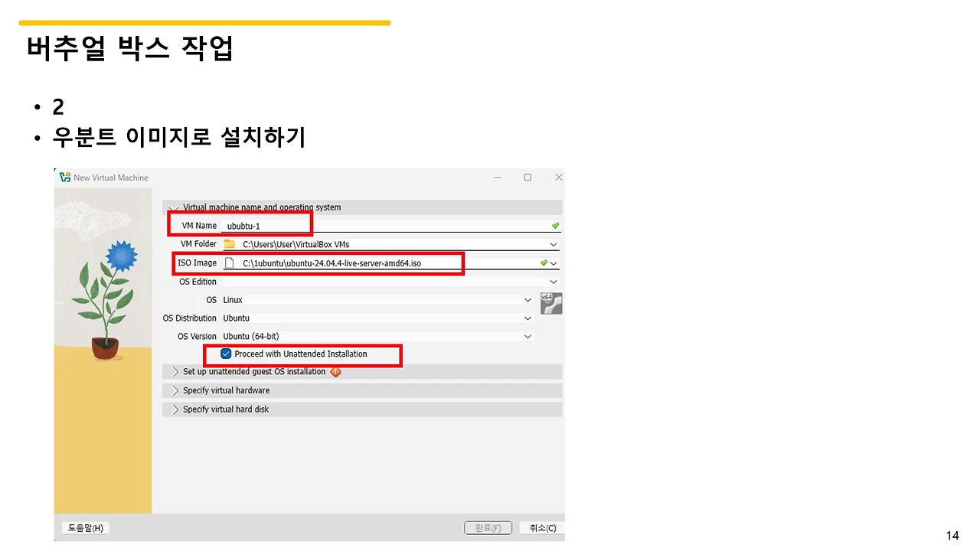
Task: Open the OS dropdown showing Linux
Action: 528,300
